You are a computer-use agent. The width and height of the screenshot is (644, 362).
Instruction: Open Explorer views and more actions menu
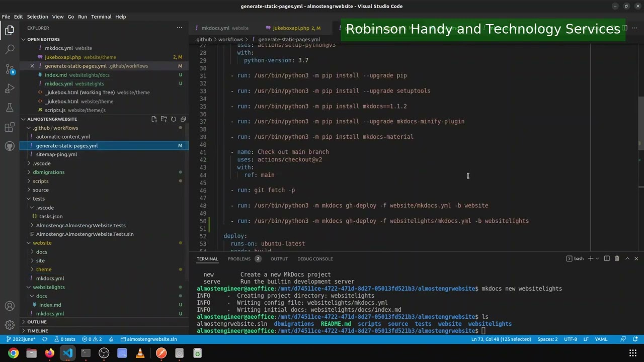tap(179, 28)
